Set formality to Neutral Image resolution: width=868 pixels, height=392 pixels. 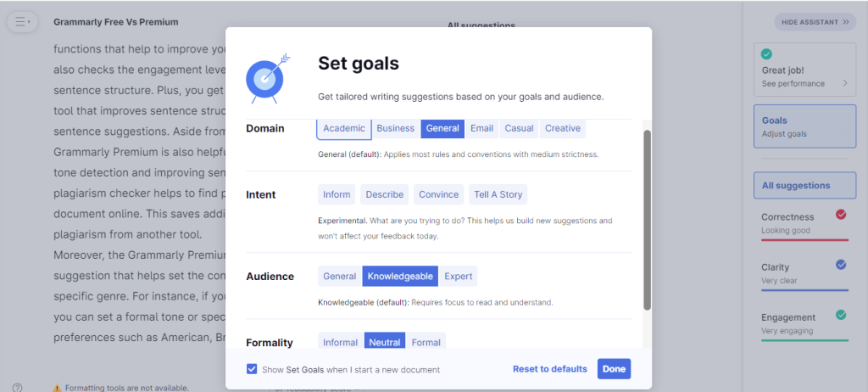[385, 342]
